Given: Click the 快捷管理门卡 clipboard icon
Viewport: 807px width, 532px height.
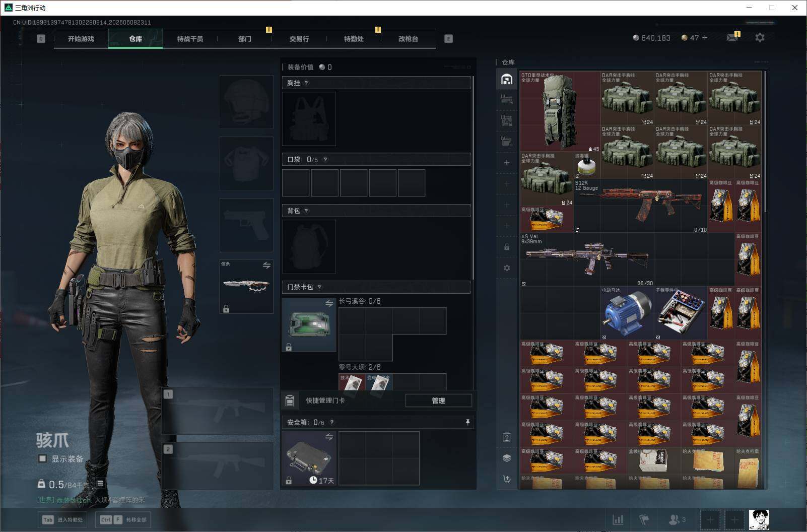Looking at the screenshot, I should 290,401.
